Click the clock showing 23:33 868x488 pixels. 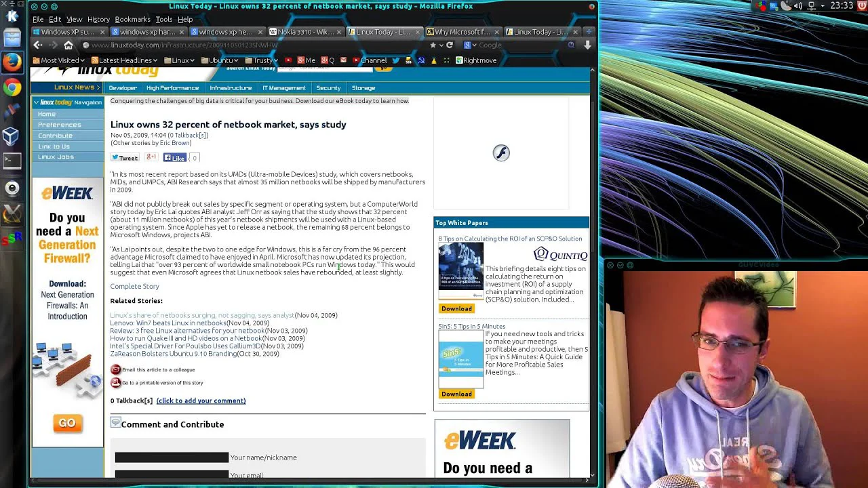[841, 6]
